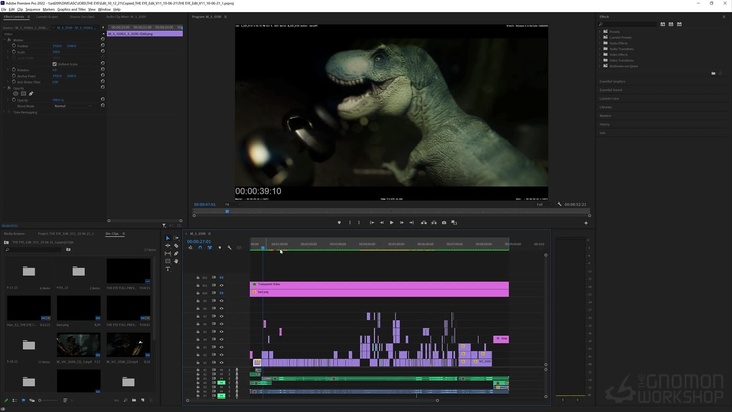Switch Project panel to icon view
732x412 pixels.
(x=23, y=400)
